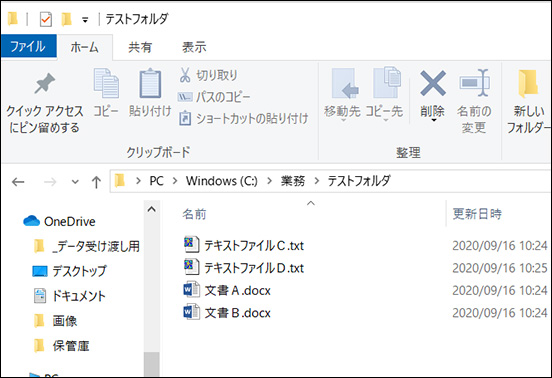
Task: Click navigation pane scroll up arrow
Action: [152, 209]
